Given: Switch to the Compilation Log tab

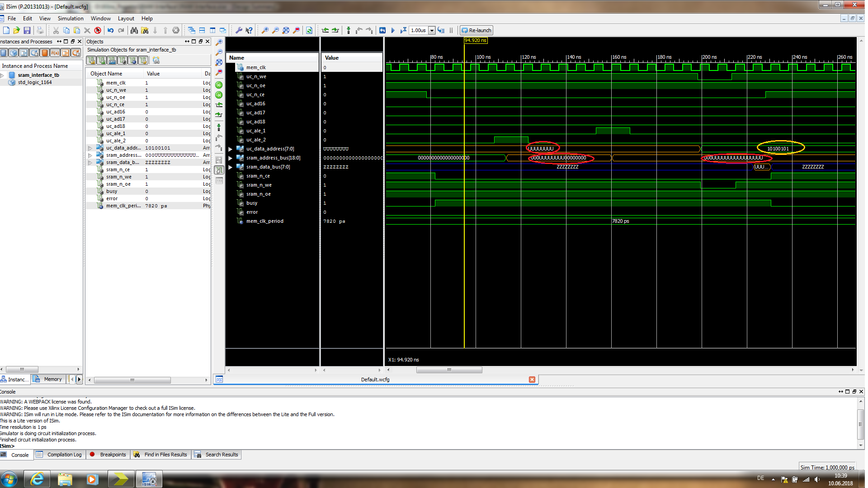Looking at the screenshot, I should point(59,455).
